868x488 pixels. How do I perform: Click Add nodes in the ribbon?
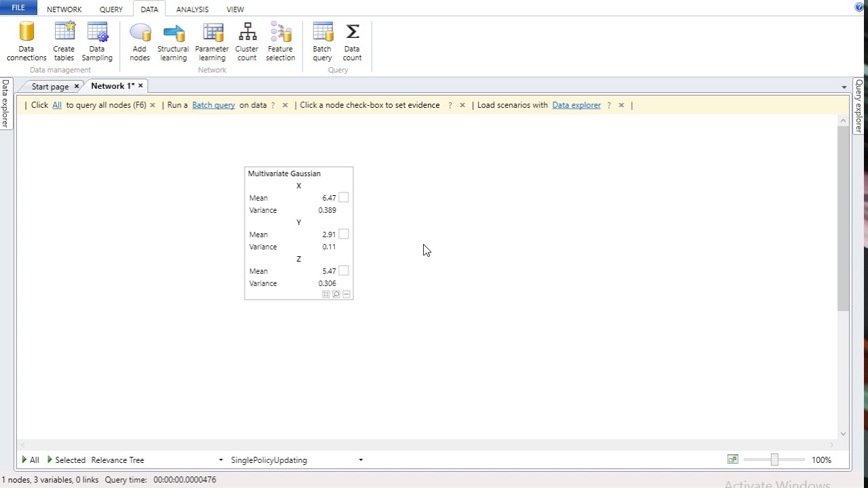[140, 41]
